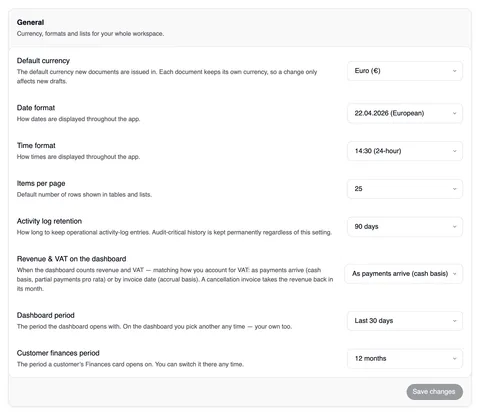The height and width of the screenshot is (415, 480).
Task: Click the text 'How times are displayed throughout the app.'
Action: pyautogui.click(x=78, y=157)
